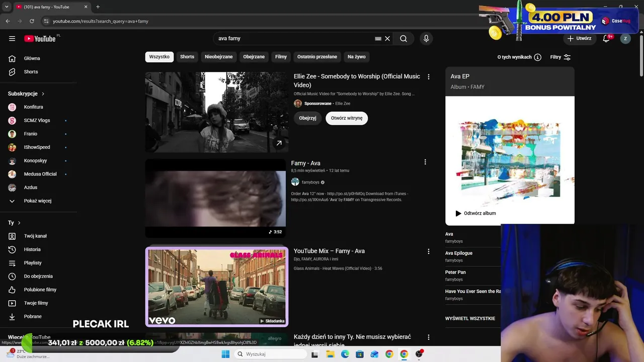This screenshot has height=362, width=644.
Task: Click the Utwórz create button
Action: pos(580,38)
